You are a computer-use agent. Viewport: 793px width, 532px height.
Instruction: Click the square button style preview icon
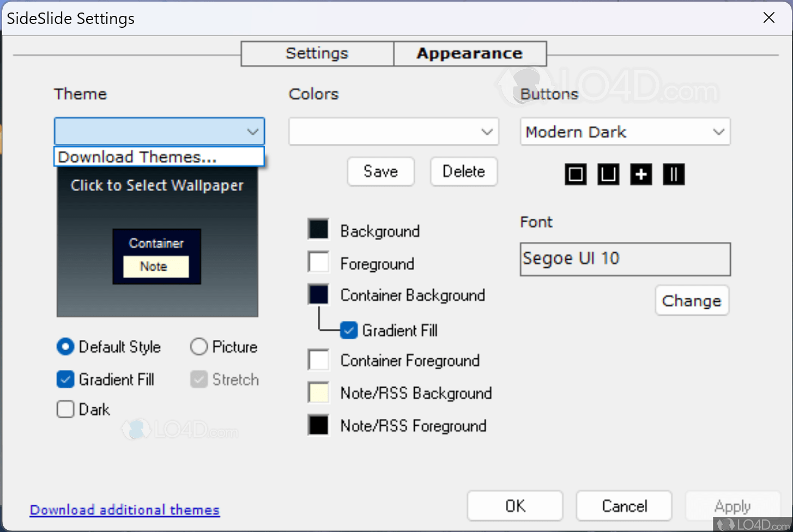[x=576, y=175]
